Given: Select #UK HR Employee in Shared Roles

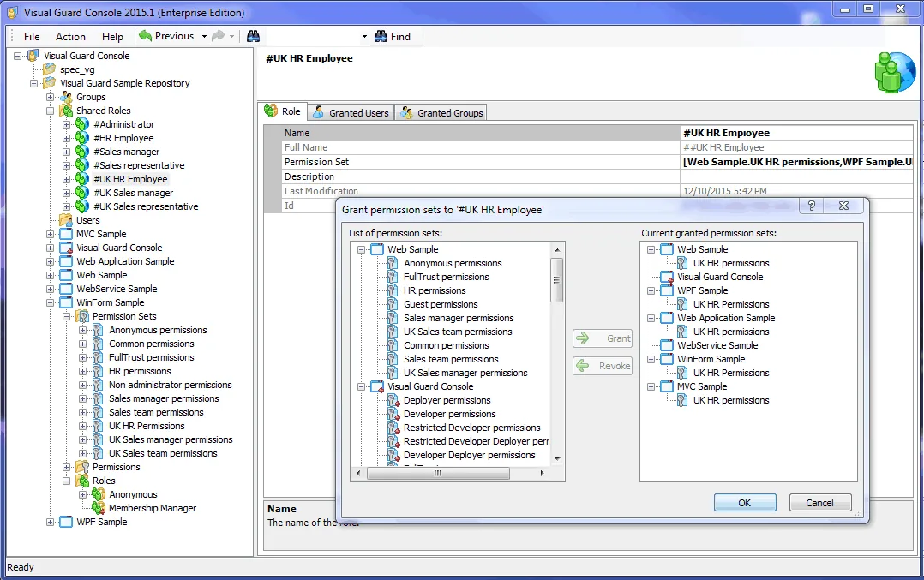Looking at the screenshot, I should click(130, 179).
